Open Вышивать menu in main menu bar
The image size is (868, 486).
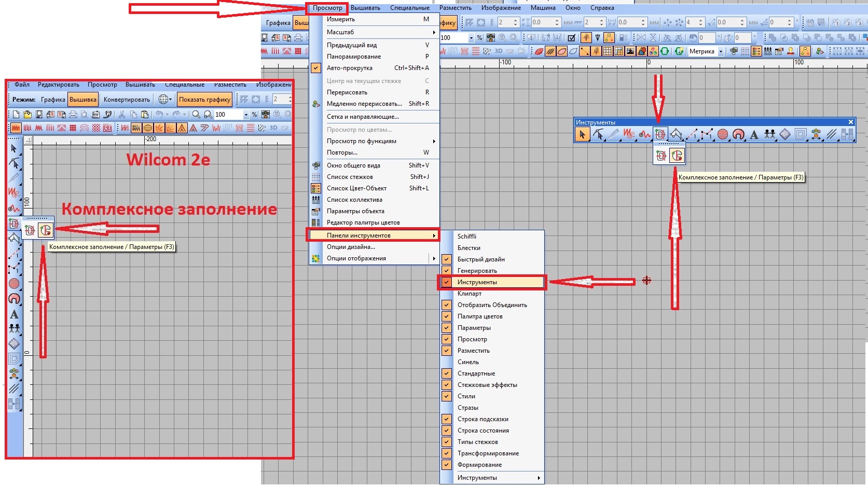(365, 8)
